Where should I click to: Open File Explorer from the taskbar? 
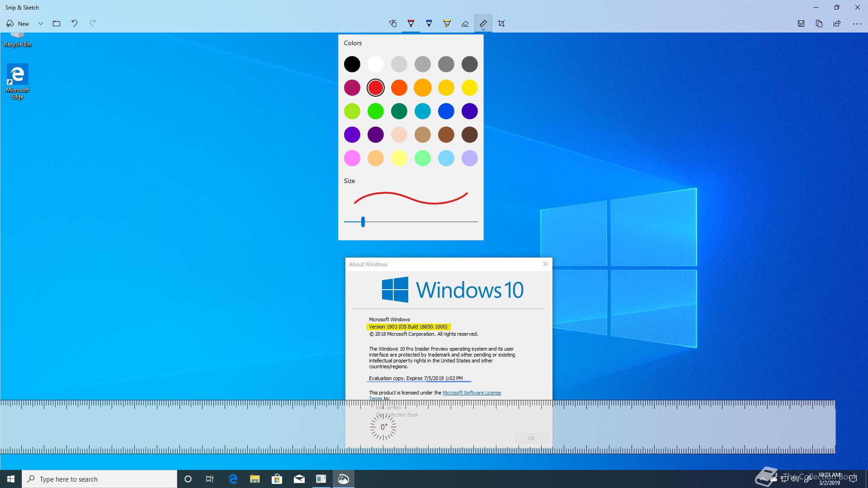click(x=255, y=479)
